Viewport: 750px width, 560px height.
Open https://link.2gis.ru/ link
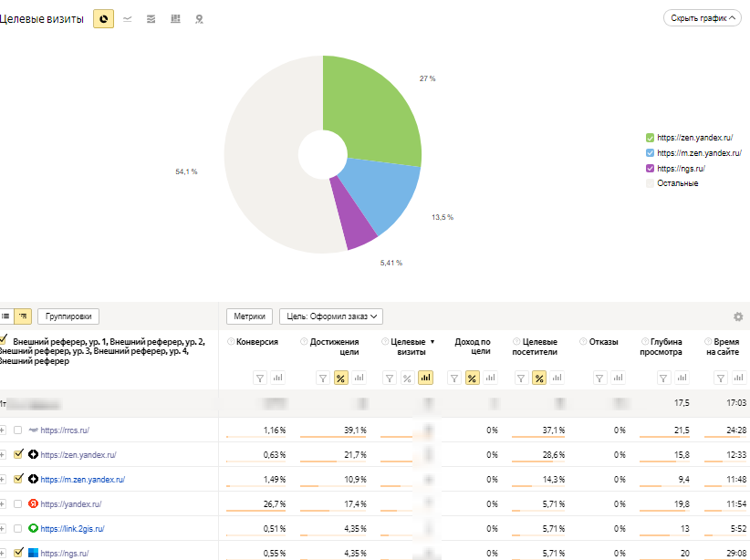[72, 529]
